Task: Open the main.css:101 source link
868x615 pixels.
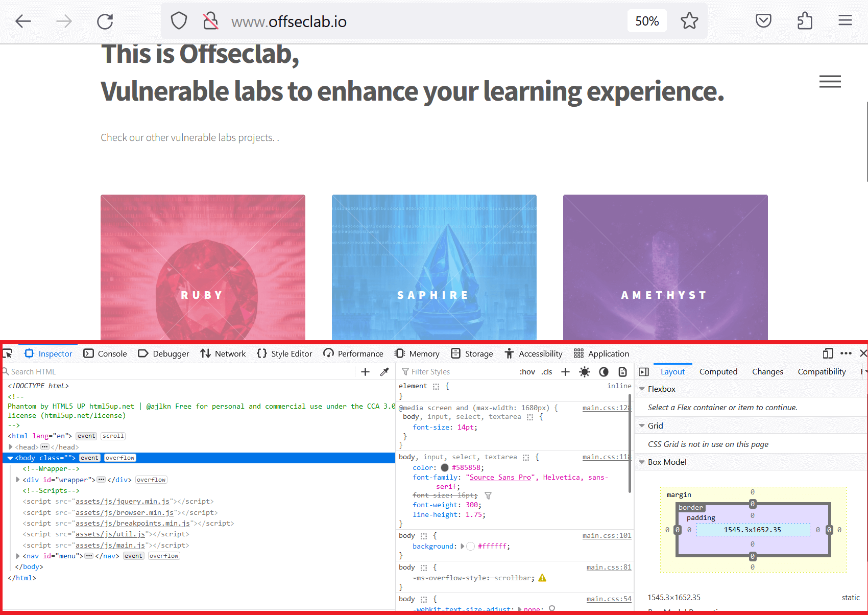Action: pos(607,535)
